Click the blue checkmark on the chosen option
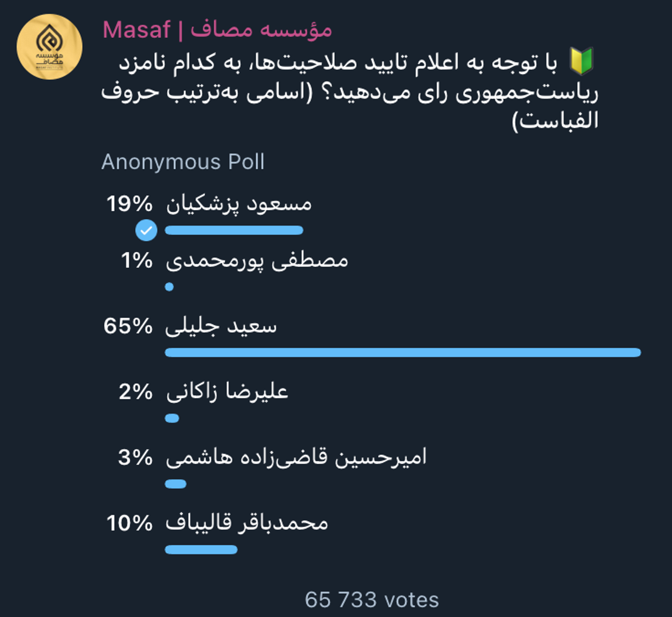This screenshot has width=672, height=617. (x=146, y=230)
